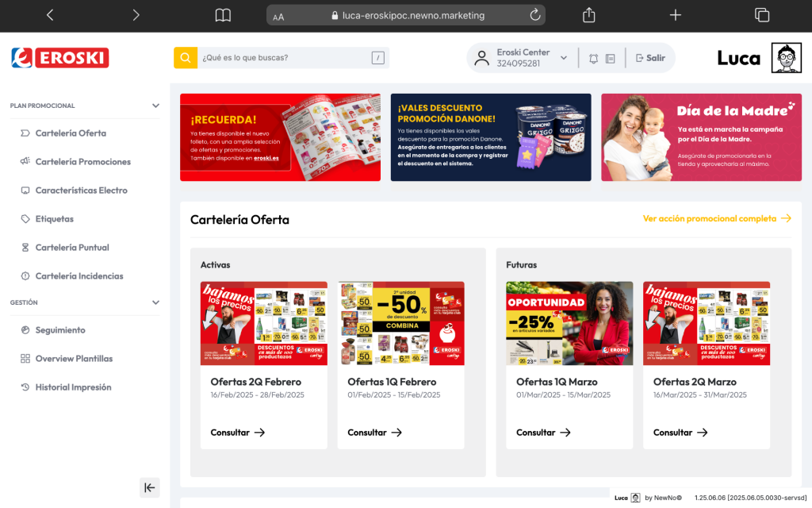Click the Eroski logo
The image size is (812, 508).
coord(60,58)
